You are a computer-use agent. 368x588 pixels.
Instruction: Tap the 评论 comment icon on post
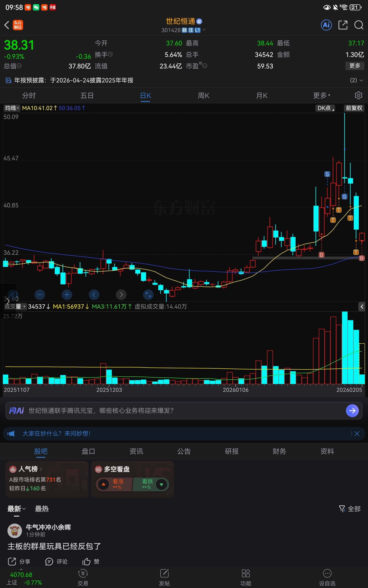(x=49, y=562)
